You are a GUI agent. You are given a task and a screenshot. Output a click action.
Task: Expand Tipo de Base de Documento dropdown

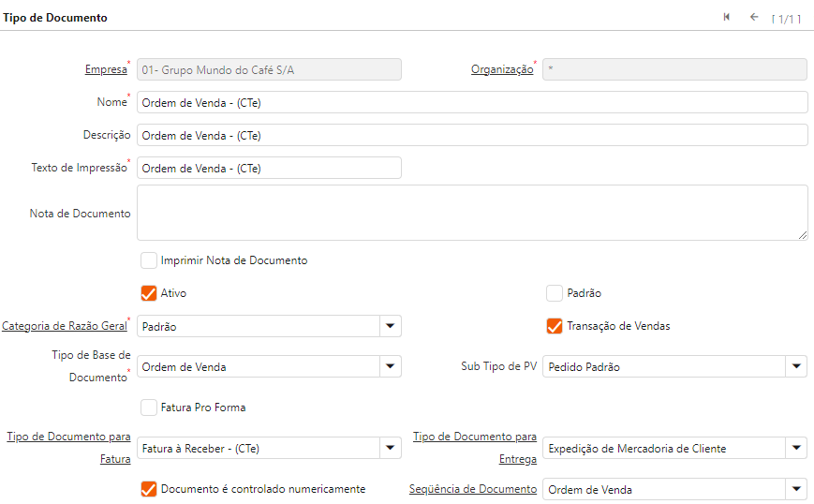[390, 367]
